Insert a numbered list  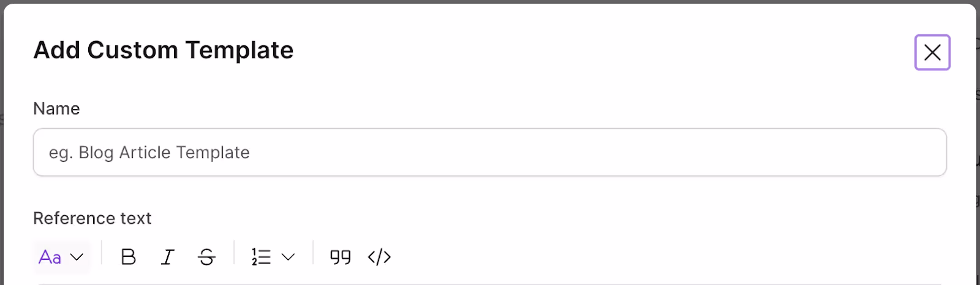coord(261,257)
